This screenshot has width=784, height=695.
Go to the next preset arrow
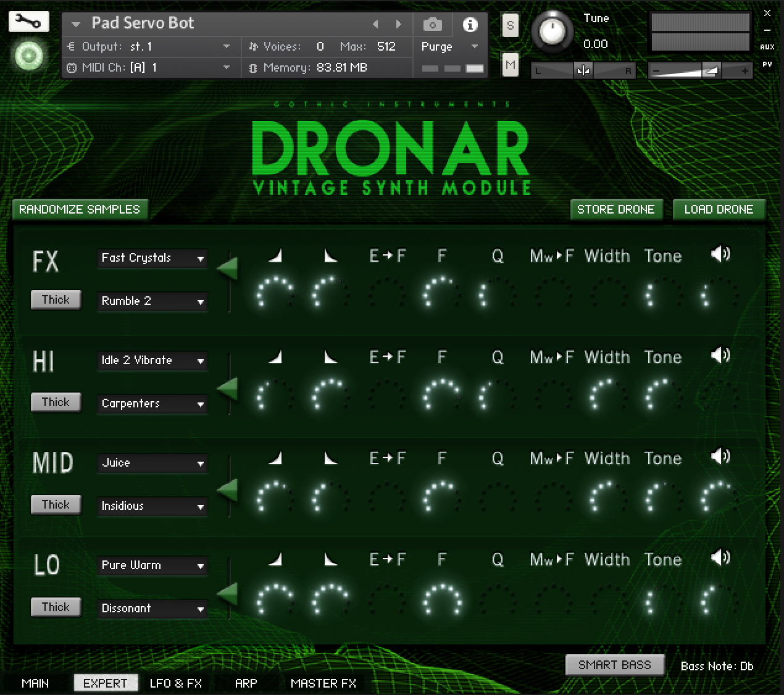coord(399,24)
